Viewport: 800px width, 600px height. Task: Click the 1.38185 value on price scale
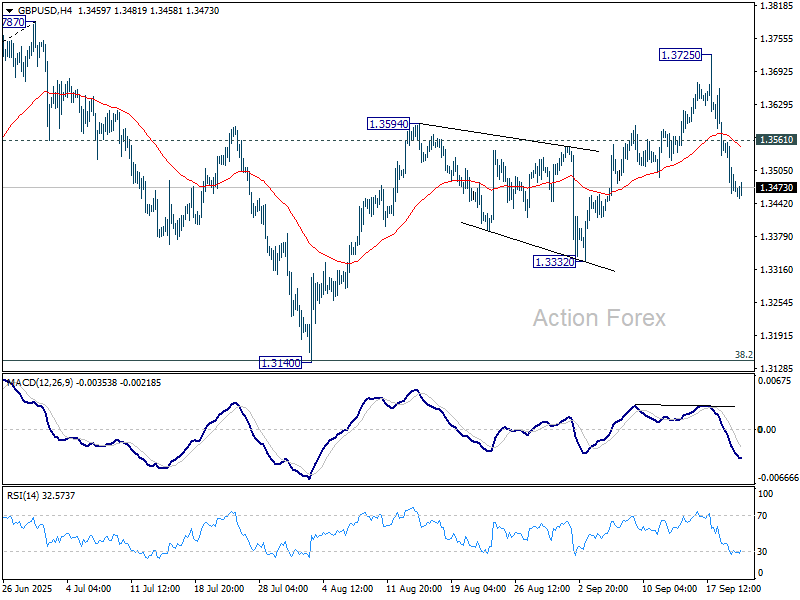(x=775, y=6)
